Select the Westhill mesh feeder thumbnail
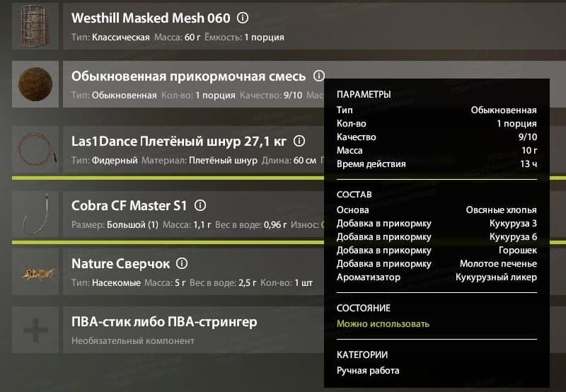 [x=35, y=26]
